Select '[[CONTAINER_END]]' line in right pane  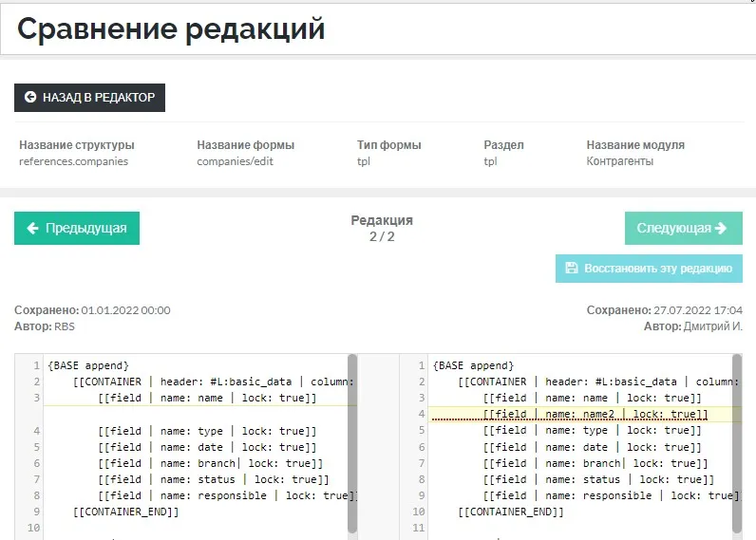click(x=510, y=512)
